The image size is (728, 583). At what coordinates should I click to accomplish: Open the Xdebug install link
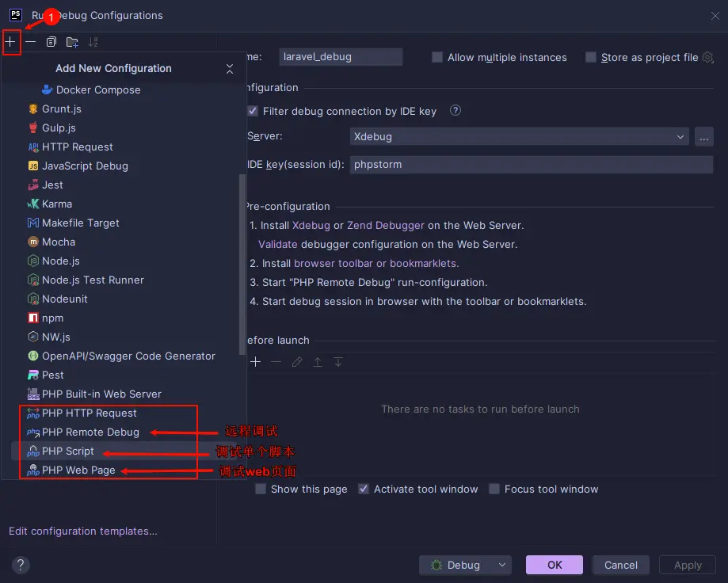[x=311, y=226]
